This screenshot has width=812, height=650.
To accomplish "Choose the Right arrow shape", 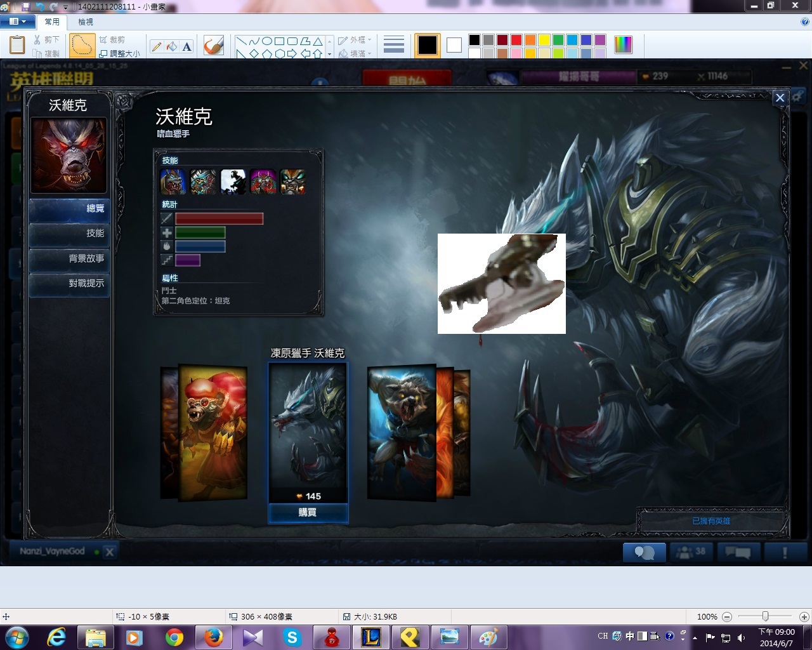I will 292,54.
